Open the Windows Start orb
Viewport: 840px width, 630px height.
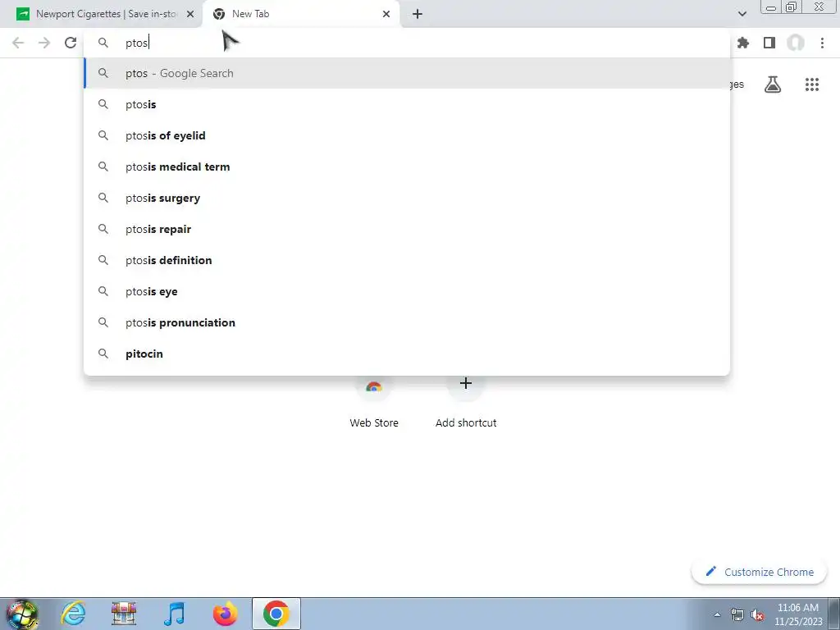point(22,614)
